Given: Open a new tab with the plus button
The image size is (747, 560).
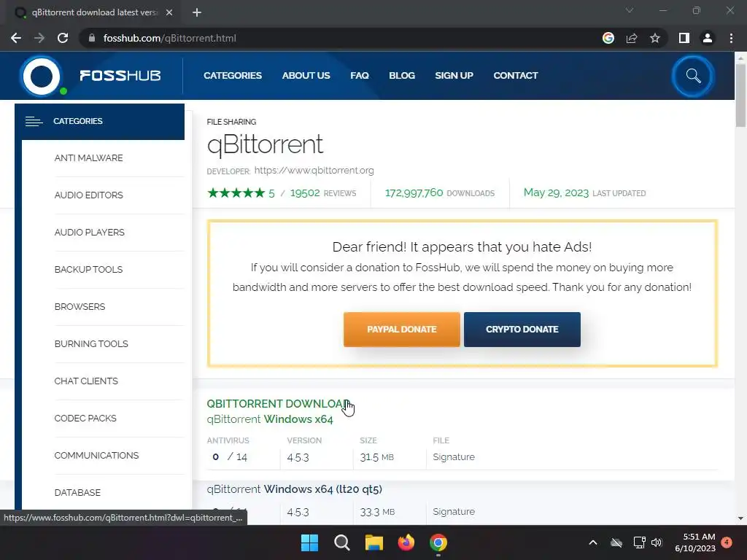Looking at the screenshot, I should coord(197,12).
